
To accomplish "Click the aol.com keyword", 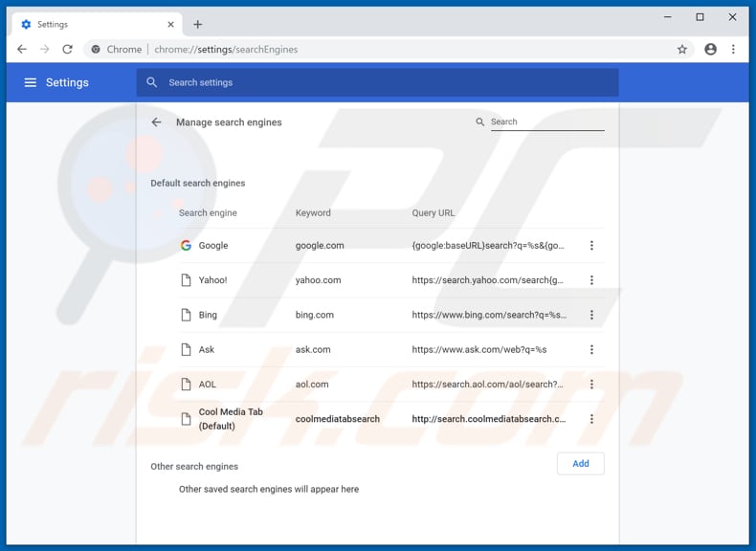I will tap(312, 385).
